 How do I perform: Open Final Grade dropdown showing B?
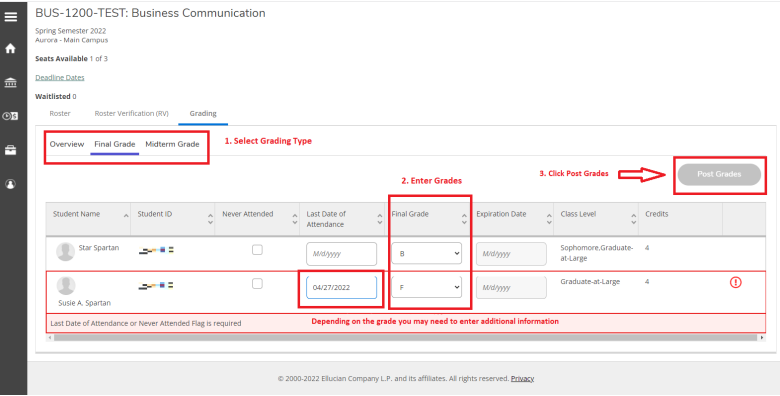click(426, 254)
